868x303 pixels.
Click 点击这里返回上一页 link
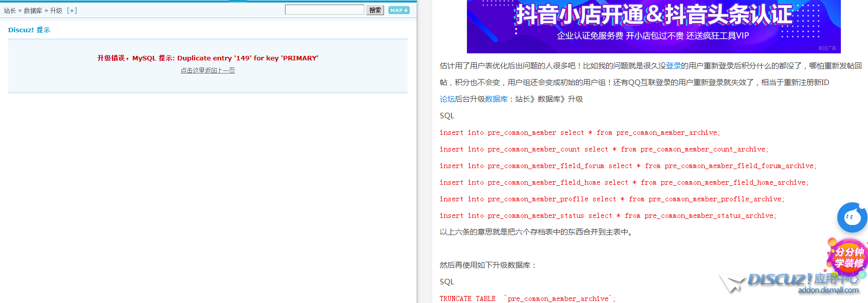tap(208, 70)
